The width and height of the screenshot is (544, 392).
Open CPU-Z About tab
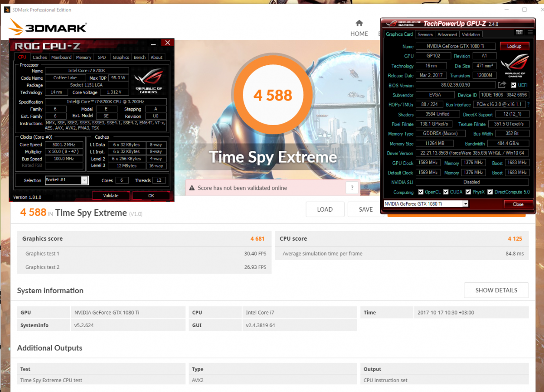coord(156,57)
